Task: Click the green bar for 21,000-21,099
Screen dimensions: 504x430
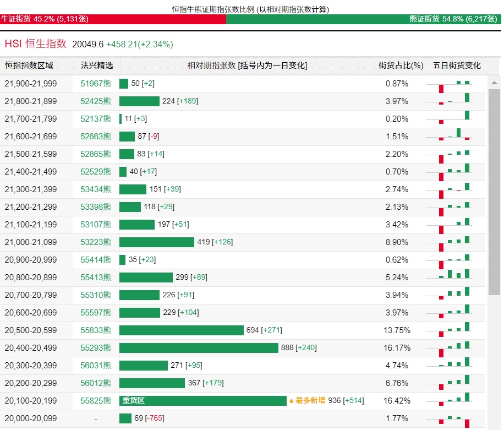Action: (156, 242)
